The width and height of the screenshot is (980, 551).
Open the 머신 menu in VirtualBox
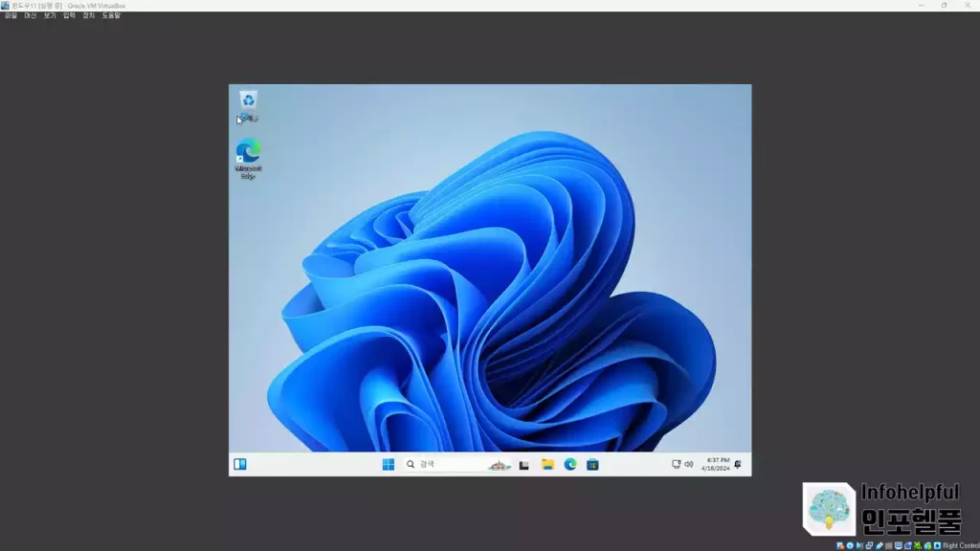click(30, 15)
